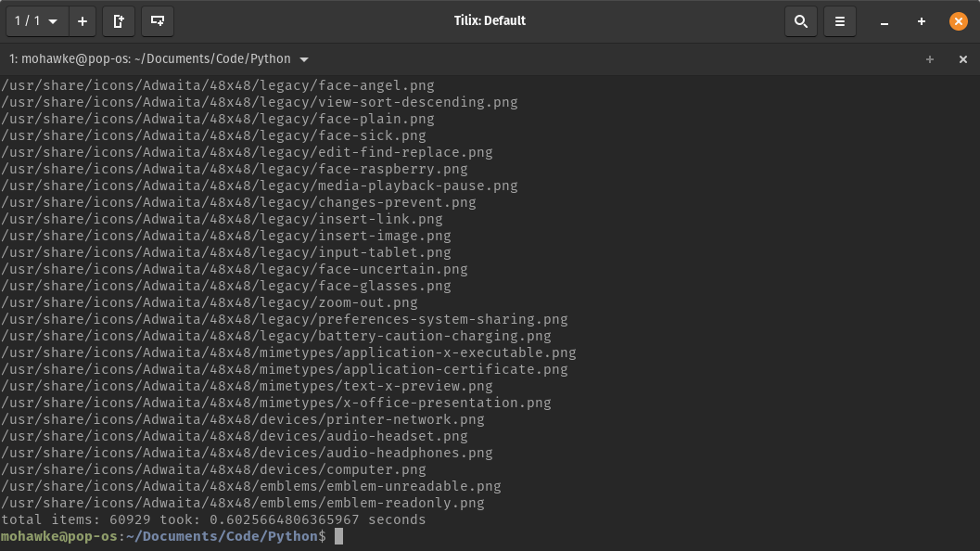Close the terminal pane with small x
Image resolution: width=980 pixels, height=551 pixels.
click(962, 59)
